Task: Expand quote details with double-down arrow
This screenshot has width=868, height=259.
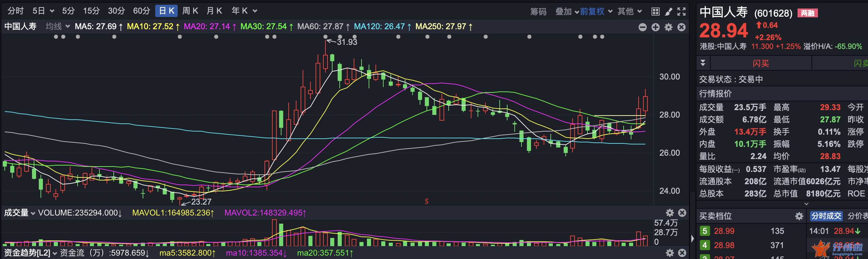Action: coord(703,63)
